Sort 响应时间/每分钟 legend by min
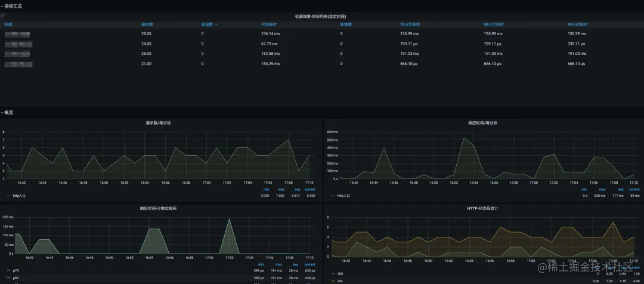The height and width of the screenshot is (284, 644). coord(584,190)
